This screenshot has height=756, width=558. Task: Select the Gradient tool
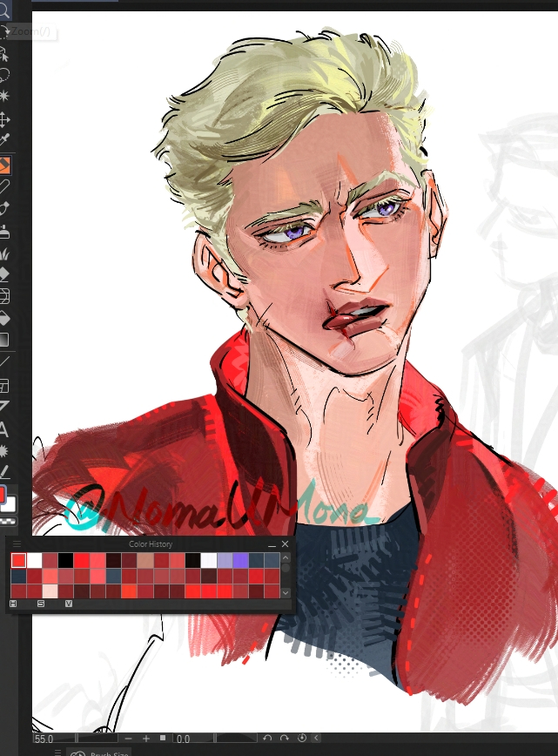click(5, 340)
